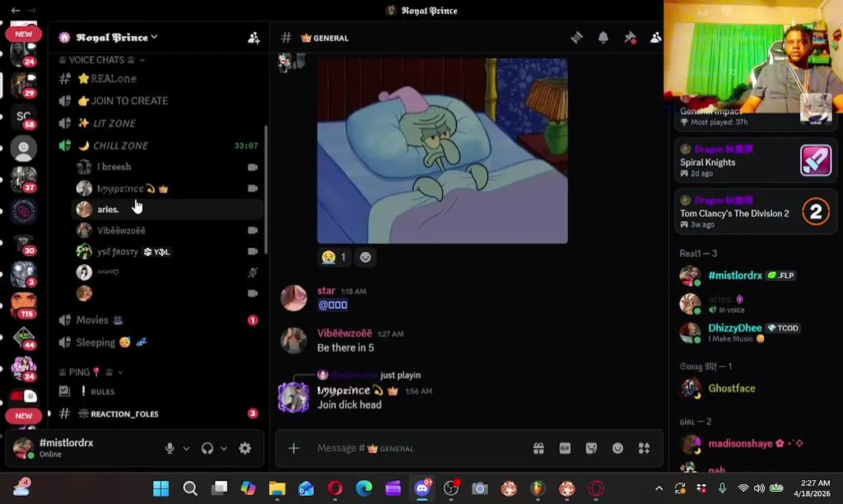Screen dimensions: 843x504
Task: Open star's avatar in chat
Action: coord(293,298)
